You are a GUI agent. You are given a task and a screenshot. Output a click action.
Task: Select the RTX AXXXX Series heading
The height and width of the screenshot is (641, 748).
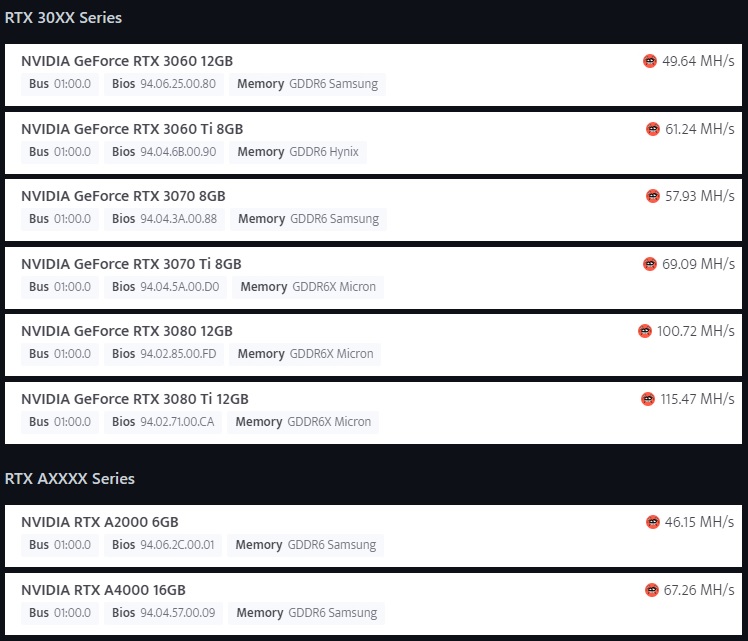(70, 478)
